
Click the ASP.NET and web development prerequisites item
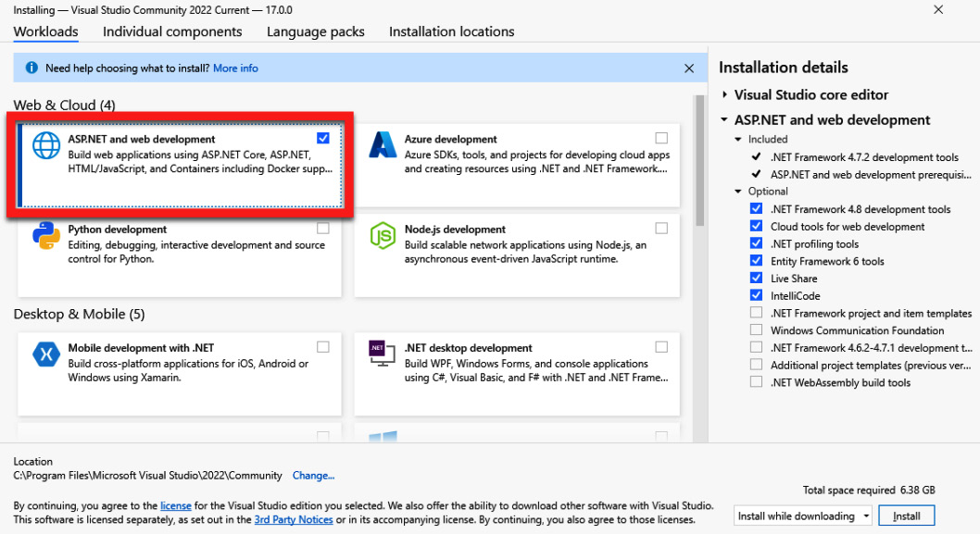871,174
